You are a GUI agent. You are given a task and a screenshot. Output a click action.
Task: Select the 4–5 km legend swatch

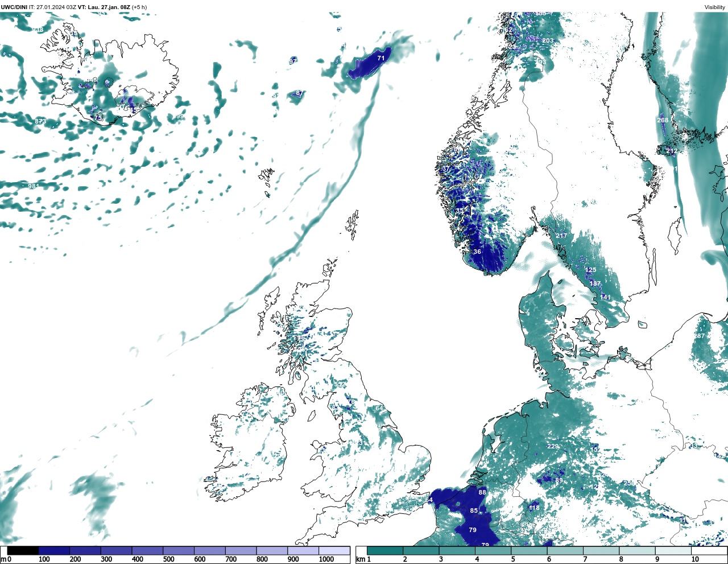point(493,550)
